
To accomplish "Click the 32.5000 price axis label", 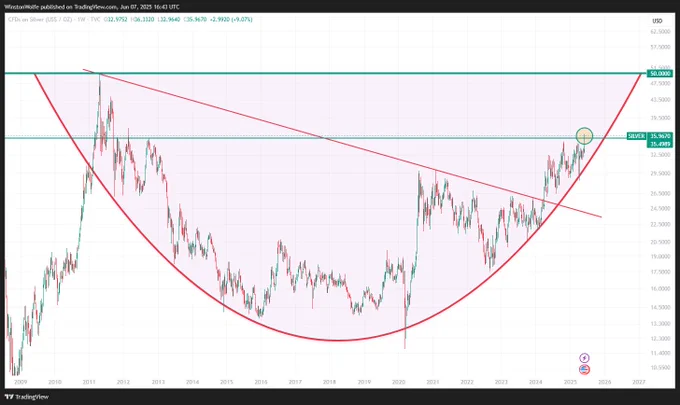I will coord(660,155).
